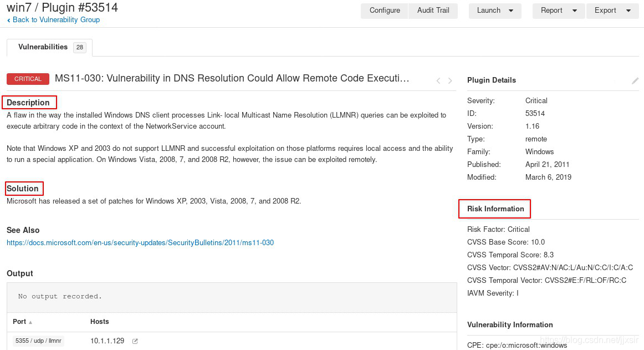Click the Version value 1.16
Image resolution: width=644 pixels, height=350 pixels.
[x=532, y=126]
